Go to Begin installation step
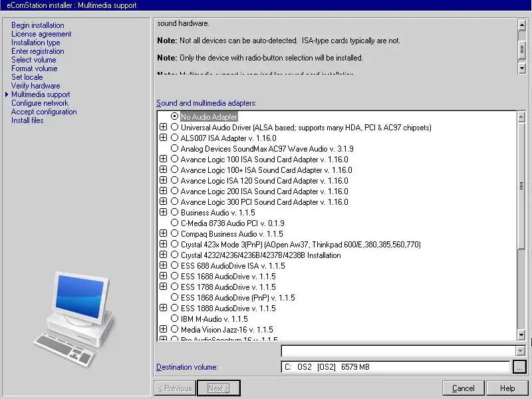The height and width of the screenshot is (399, 532). [38, 25]
